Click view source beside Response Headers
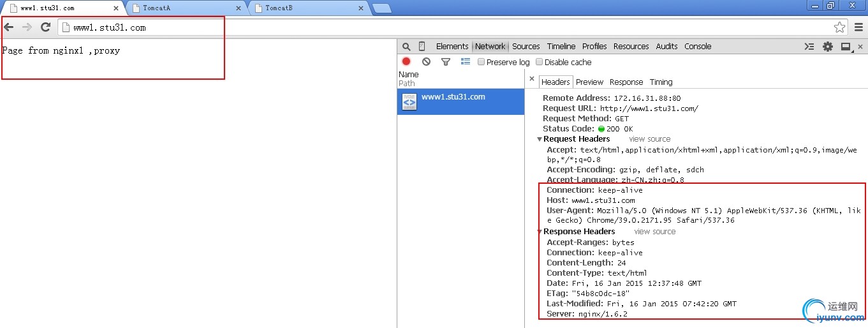 tap(655, 232)
